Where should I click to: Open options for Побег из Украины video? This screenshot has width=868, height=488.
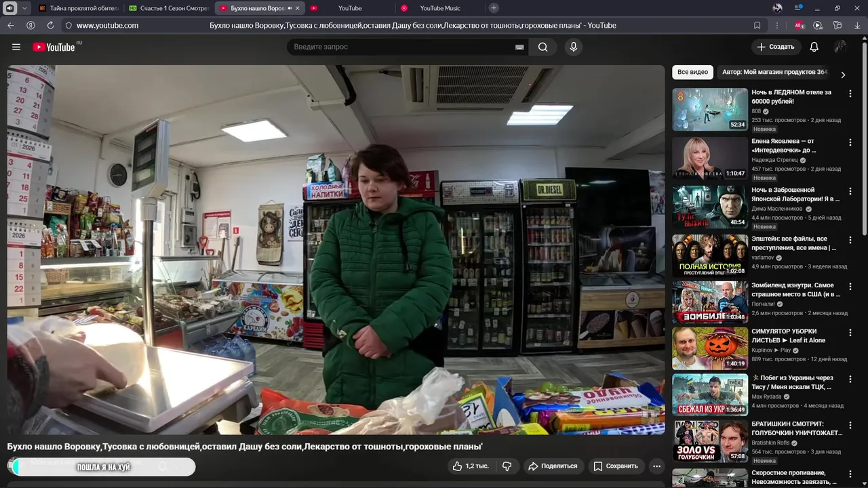point(850,380)
